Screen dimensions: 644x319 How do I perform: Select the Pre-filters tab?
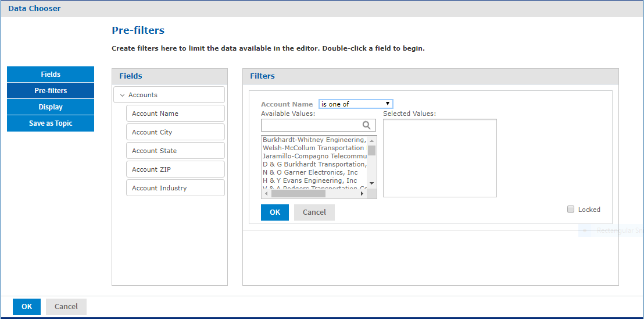coord(51,90)
